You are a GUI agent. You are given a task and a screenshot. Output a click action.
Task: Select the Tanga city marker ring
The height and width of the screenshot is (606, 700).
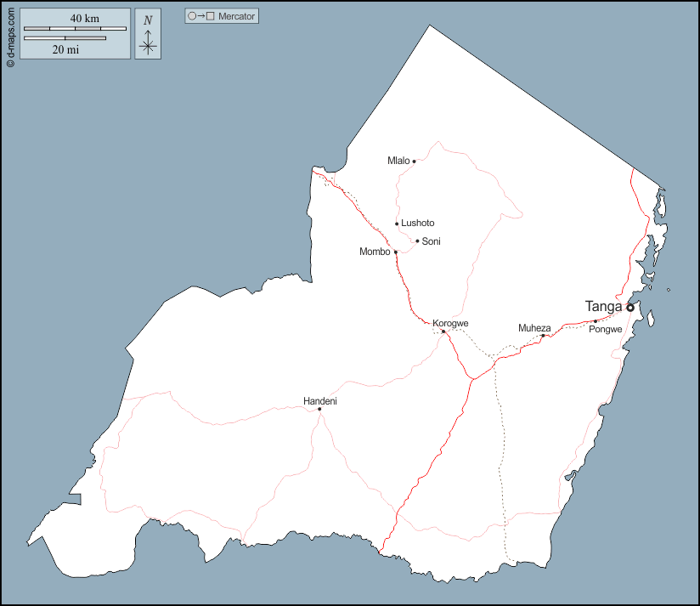[x=629, y=308]
